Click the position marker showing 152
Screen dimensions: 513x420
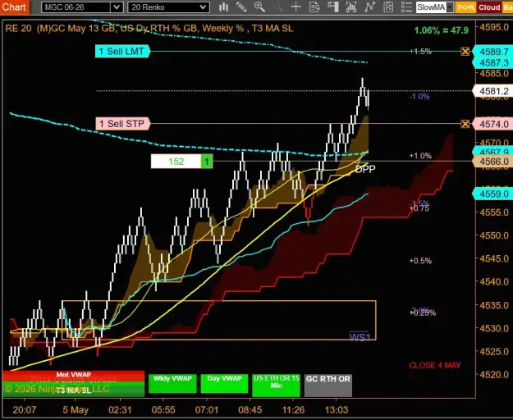176,162
